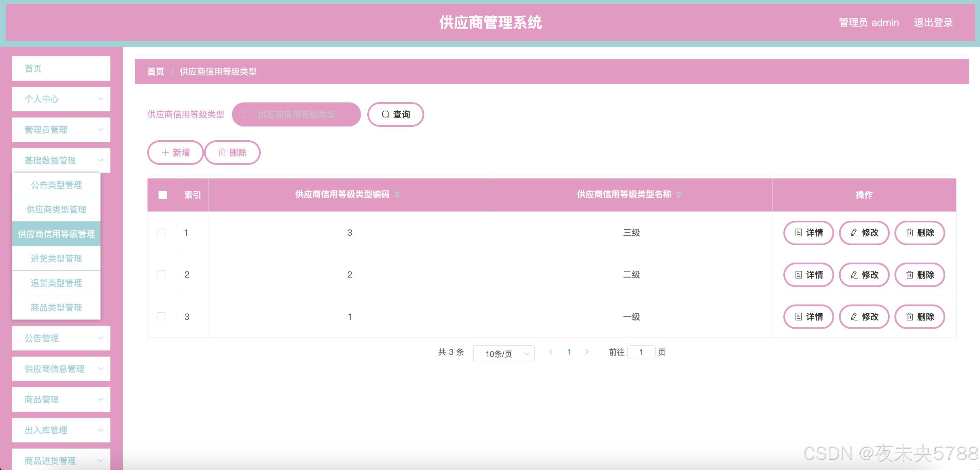980x470 pixels.
Task: Click trash icon on top 删除 button
Action: (x=222, y=153)
